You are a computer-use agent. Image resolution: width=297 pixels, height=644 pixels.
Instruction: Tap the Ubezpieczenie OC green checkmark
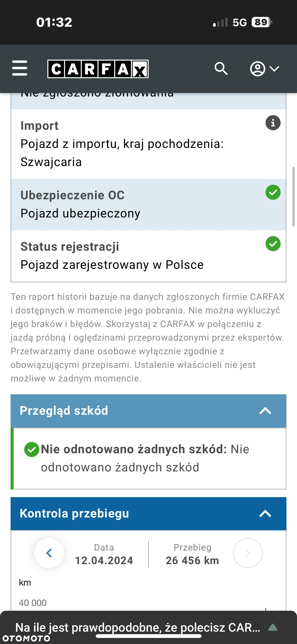pyautogui.click(x=273, y=192)
